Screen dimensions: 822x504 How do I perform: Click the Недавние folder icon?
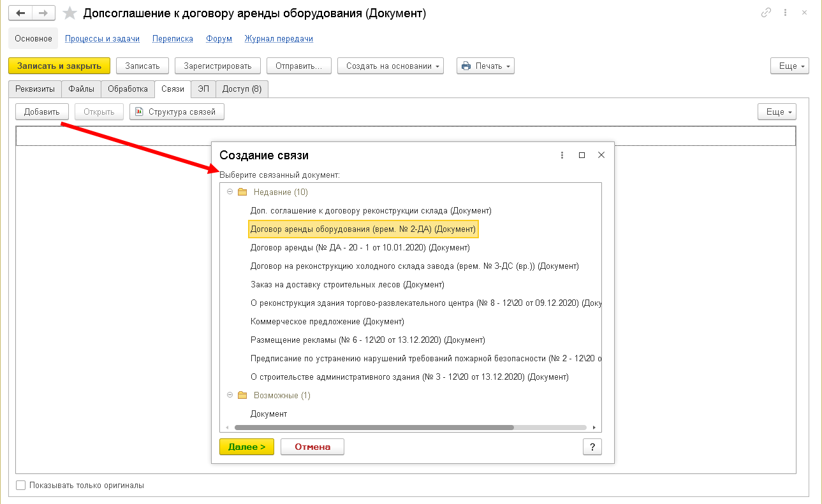[242, 192]
